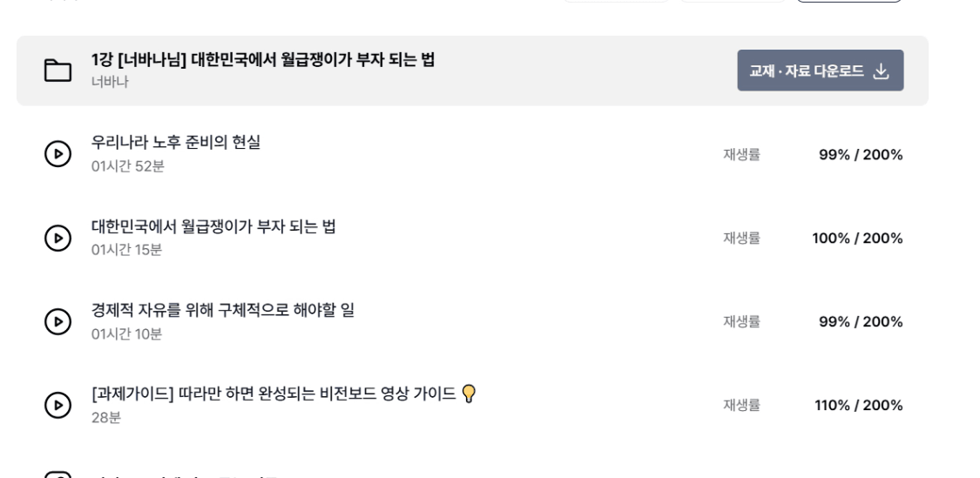Click 99% / 200% for 우리나라 노후 준비의 현실
Viewport: 980px width, 478px height.
click(860, 155)
